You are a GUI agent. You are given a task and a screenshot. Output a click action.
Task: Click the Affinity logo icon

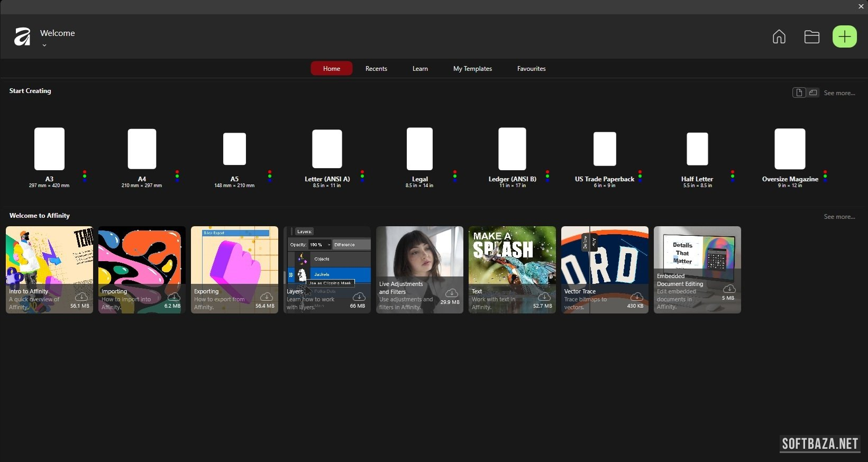(x=22, y=36)
